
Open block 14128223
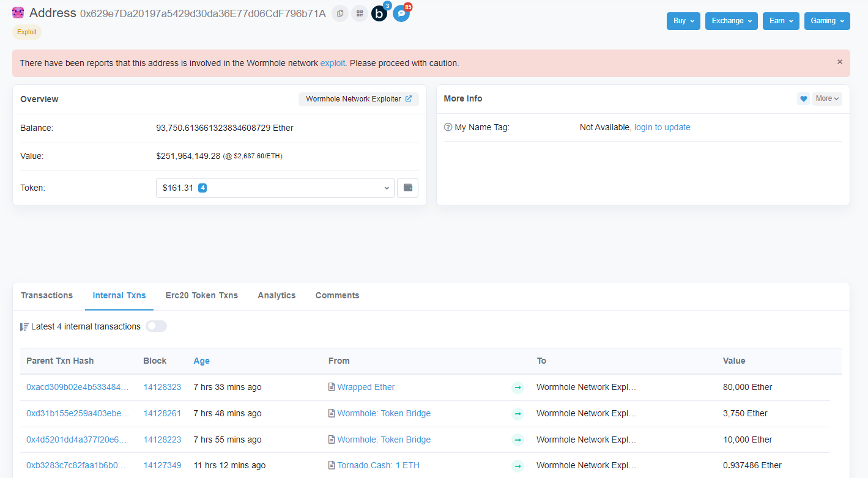162,439
